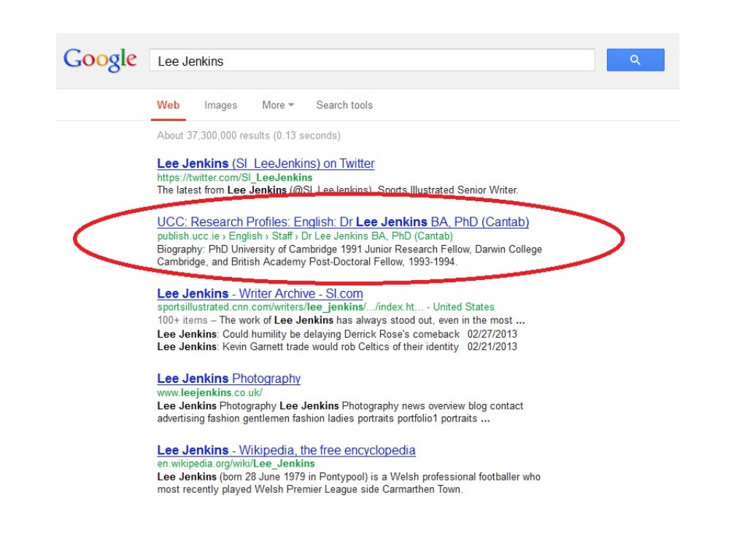Viewport: 747px width, 560px height.
Task: Click the About 37,300,000 results text
Action: point(249,136)
